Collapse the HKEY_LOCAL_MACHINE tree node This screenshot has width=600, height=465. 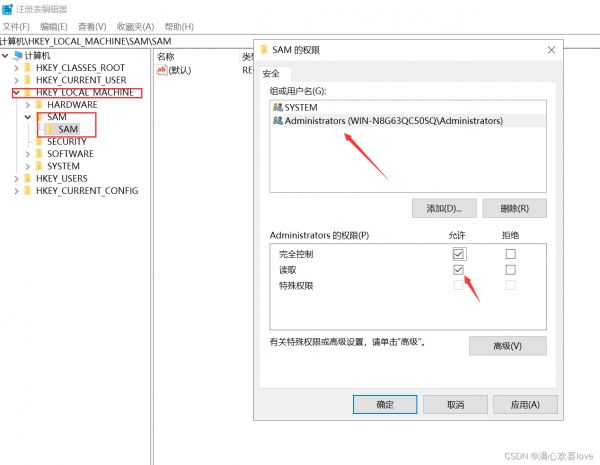pyautogui.click(x=16, y=93)
